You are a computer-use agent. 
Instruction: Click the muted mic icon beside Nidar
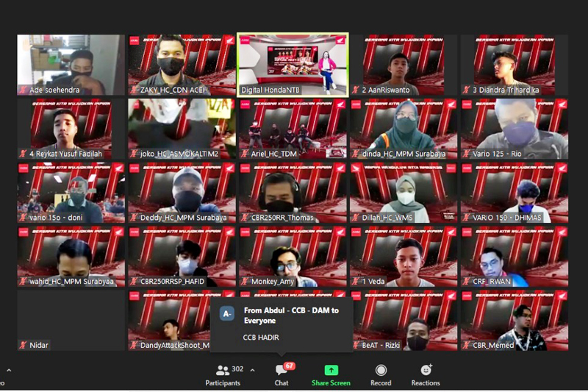[24, 345]
